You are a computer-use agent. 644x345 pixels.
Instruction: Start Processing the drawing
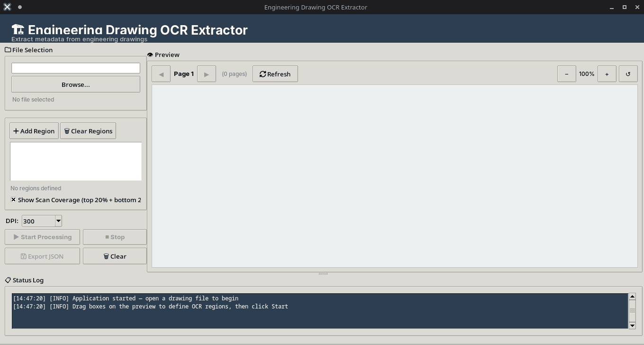pyautogui.click(x=43, y=237)
